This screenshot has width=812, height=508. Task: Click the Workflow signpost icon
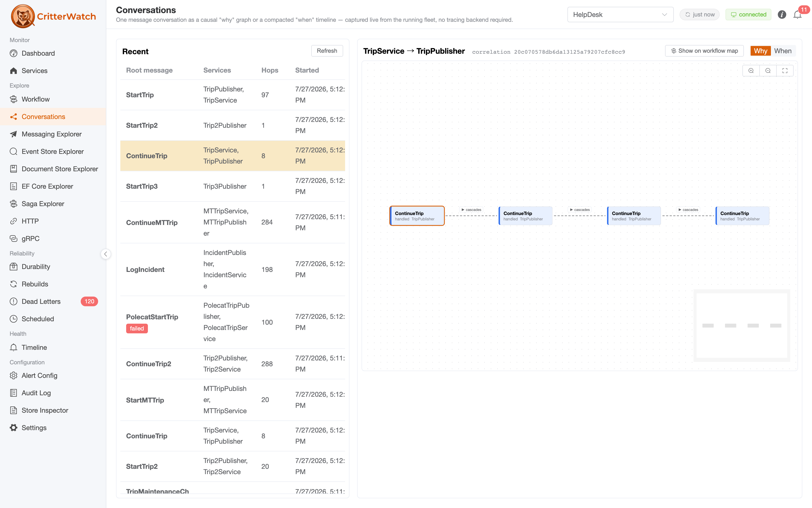point(14,99)
